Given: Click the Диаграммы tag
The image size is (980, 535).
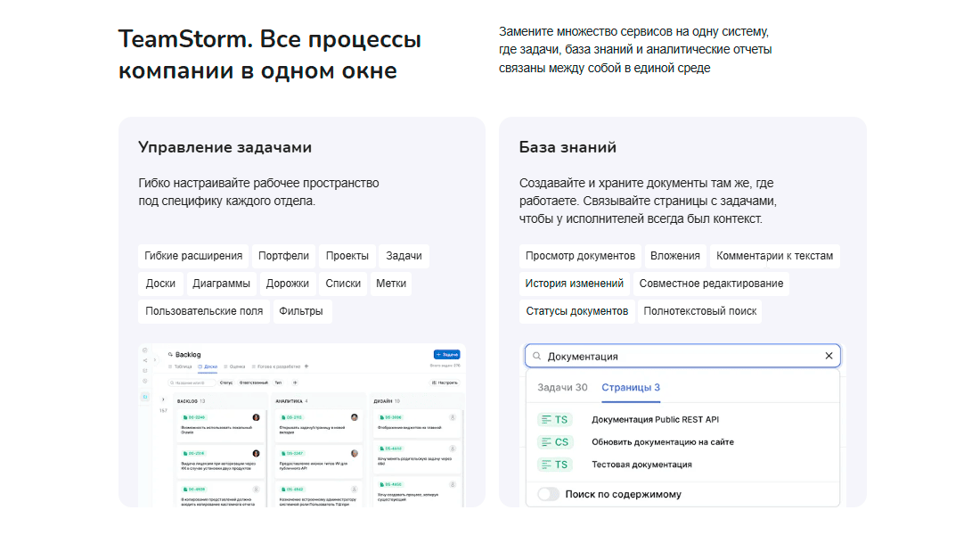Looking at the screenshot, I should click(221, 284).
